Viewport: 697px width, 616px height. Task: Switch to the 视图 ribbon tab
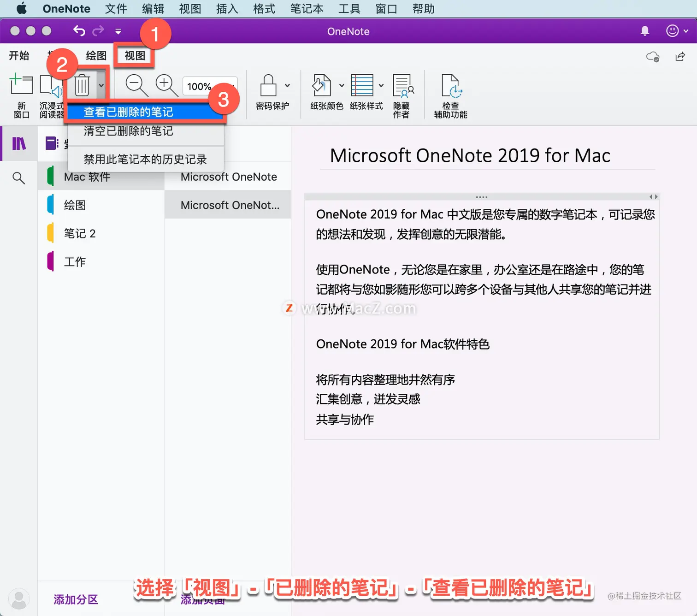coord(135,55)
